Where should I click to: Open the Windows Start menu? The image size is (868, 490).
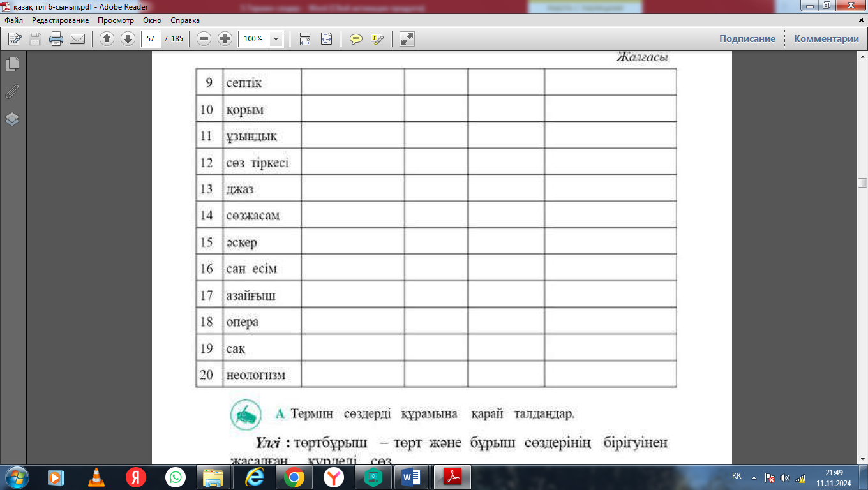[x=17, y=477]
